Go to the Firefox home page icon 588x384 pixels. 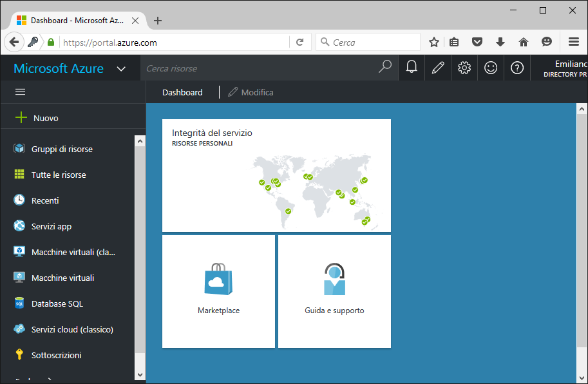pos(524,42)
